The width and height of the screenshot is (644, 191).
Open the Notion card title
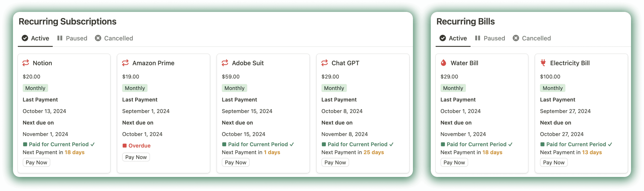(x=42, y=63)
